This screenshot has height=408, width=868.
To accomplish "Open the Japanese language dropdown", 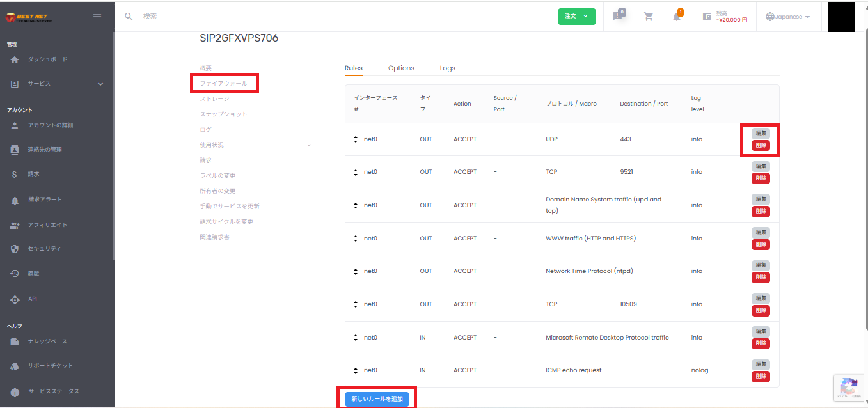I will [788, 17].
